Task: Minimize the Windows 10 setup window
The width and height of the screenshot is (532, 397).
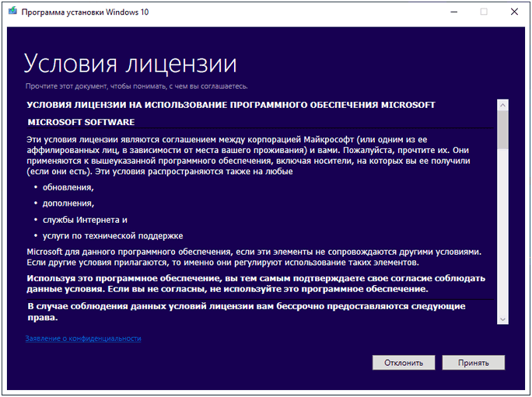Action: (454, 12)
